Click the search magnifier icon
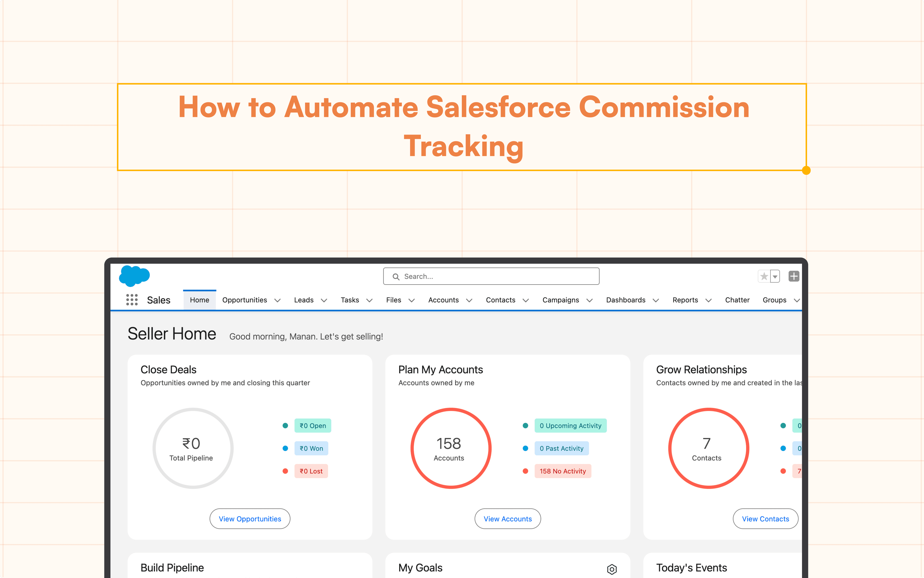The height and width of the screenshot is (578, 924). 396,276
